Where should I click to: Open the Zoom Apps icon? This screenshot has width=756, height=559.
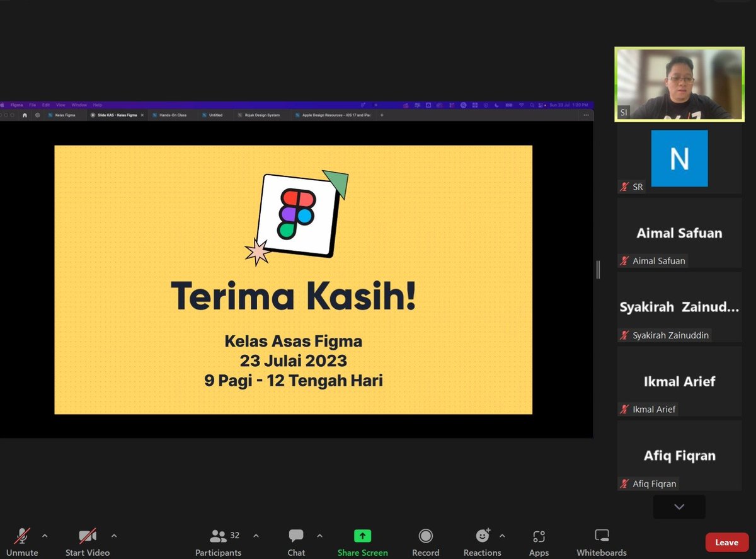coord(539,536)
